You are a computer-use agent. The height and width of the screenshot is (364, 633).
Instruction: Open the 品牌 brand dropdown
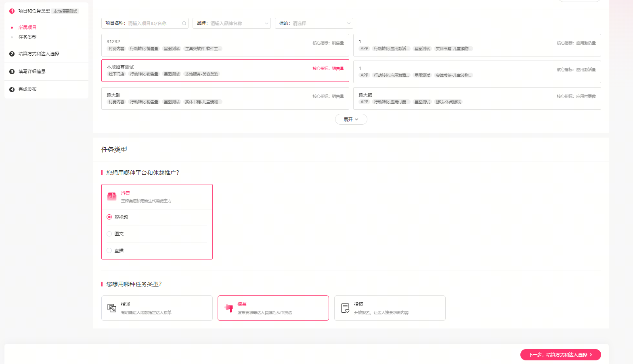pos(232,23)
